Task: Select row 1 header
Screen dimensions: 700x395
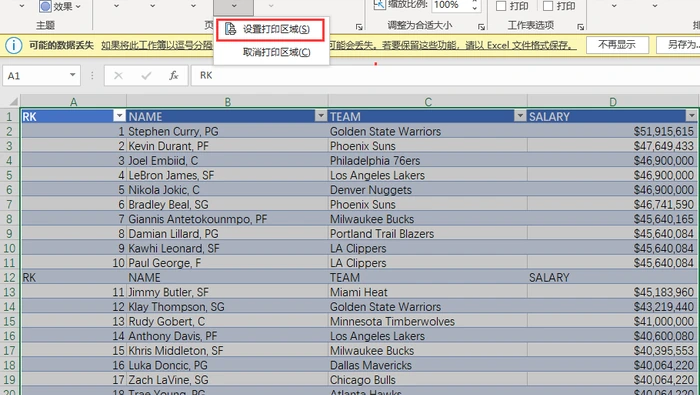Action: click(x=9, y=116)
